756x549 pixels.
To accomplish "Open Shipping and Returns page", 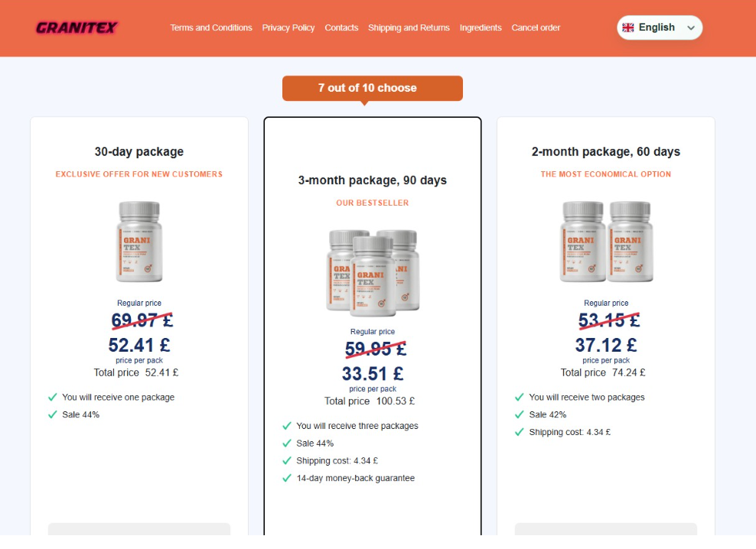I will pos(409,28).
